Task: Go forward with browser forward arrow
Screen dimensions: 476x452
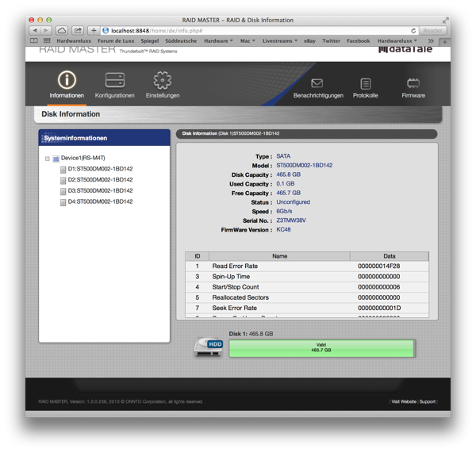Action: click(46, 30)
